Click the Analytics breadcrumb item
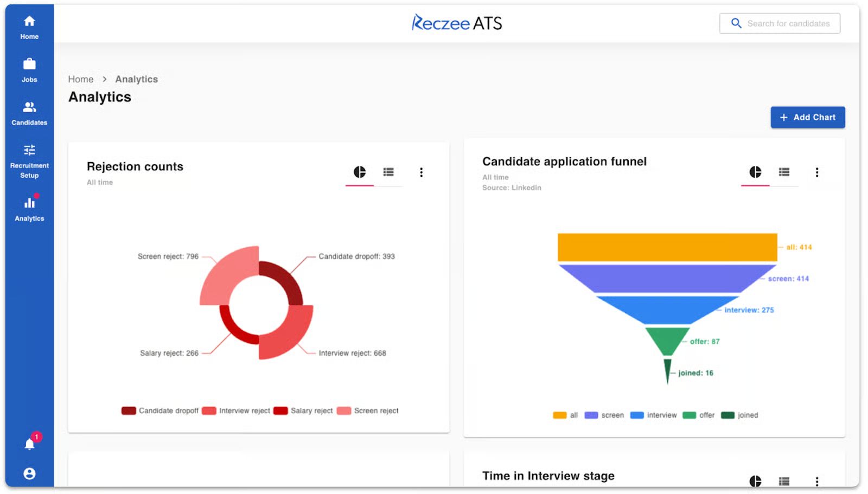Screen dimensions: 868x494 (x=137, y=79)
